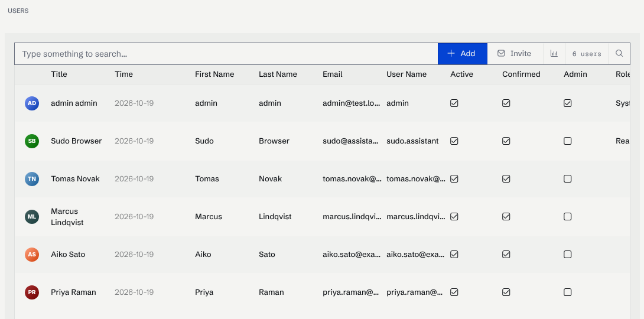
Task: Toggle Confirmed checkbox for Sudo Browser
Action: (506, 141)
